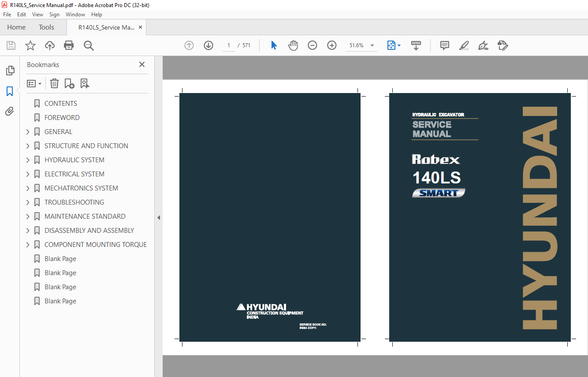Image resolution: width=588 pixels, height=377 pixels.
Task: Click the upload to cloud icon
Action: click(x=50, y=45)
